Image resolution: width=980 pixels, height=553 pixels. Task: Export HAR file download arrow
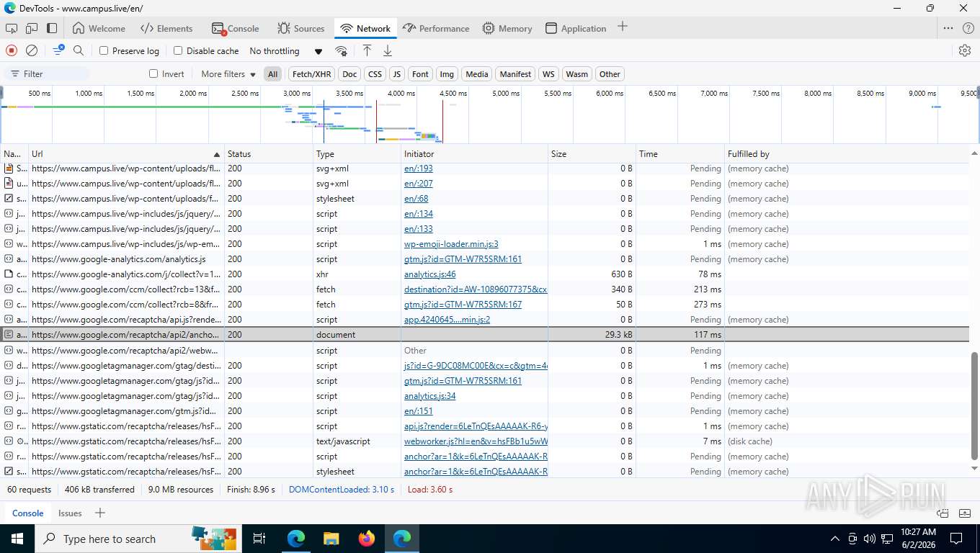388,50
